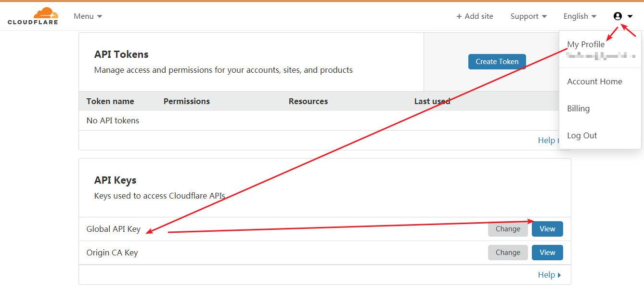The width and height of the screenshot is (644, 294).
Task: Open Help link under API Tokens table
Action: [548, 140]
